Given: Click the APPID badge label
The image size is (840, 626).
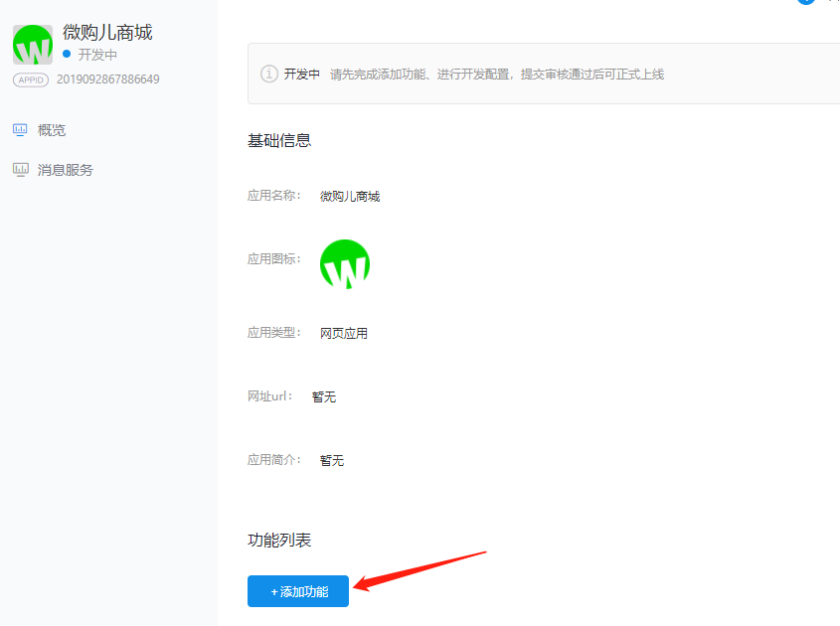Looking at the screenshot, I should [31, 79].
